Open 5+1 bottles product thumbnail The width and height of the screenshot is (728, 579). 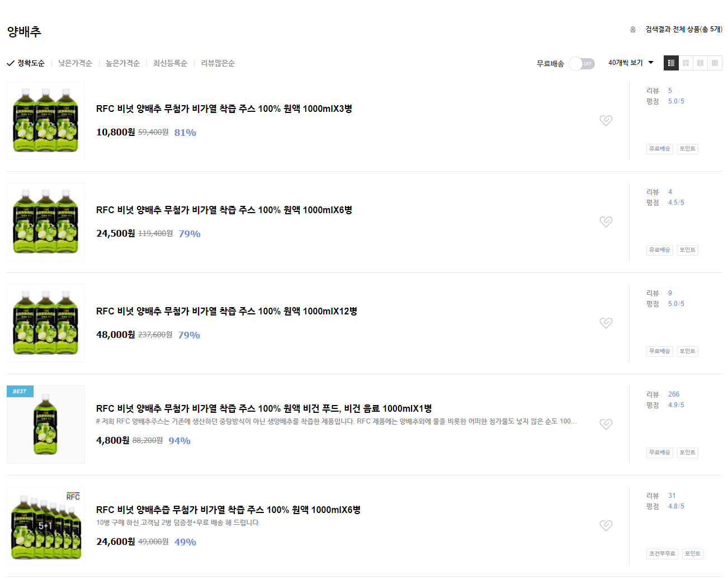pos(46,526)
